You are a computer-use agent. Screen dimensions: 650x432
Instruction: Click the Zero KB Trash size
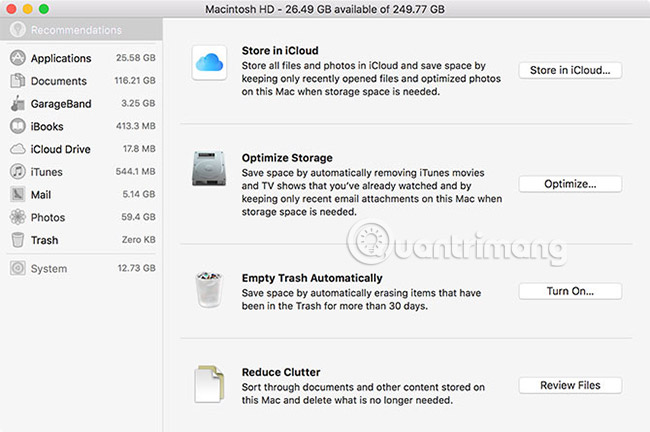(138, 240)
